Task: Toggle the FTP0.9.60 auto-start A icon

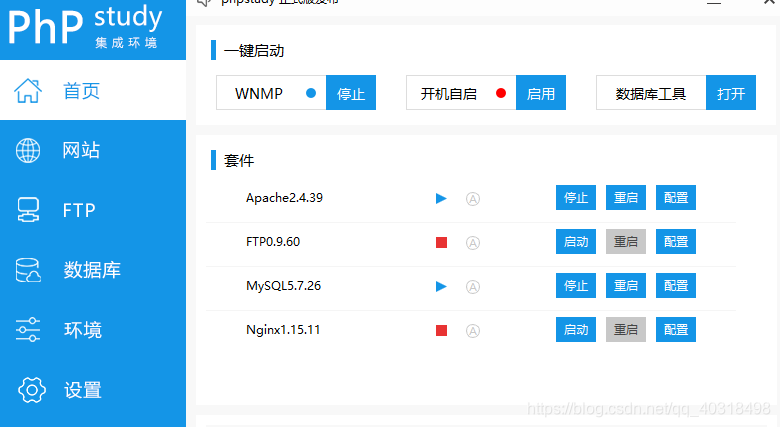Action: (473, 243)
